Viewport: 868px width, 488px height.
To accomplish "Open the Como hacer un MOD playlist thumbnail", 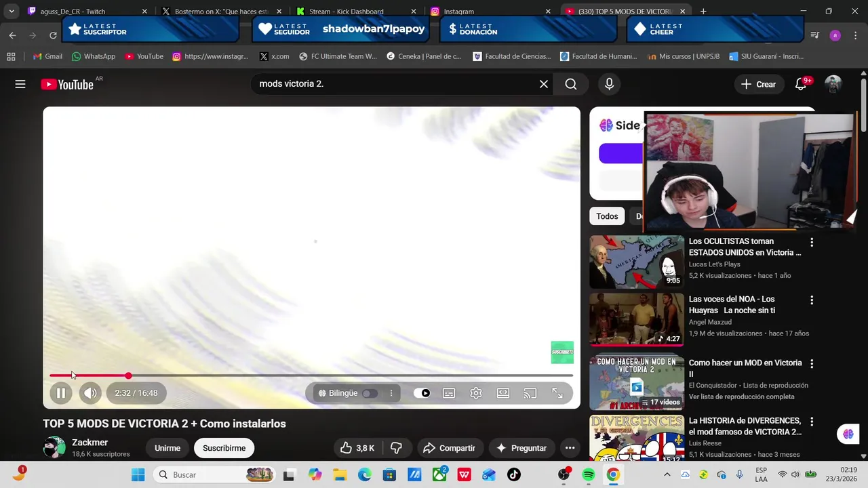I will pos(637,383).
